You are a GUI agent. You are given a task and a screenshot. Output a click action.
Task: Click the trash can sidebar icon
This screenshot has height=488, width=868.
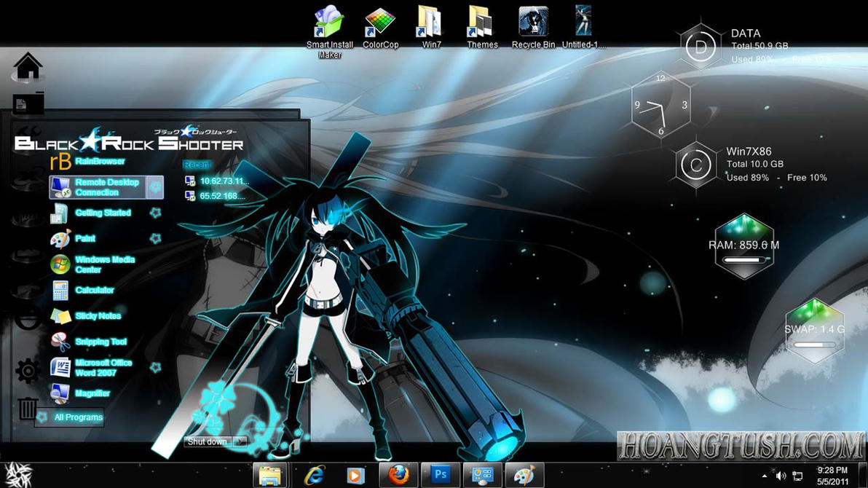pos(27,409)
